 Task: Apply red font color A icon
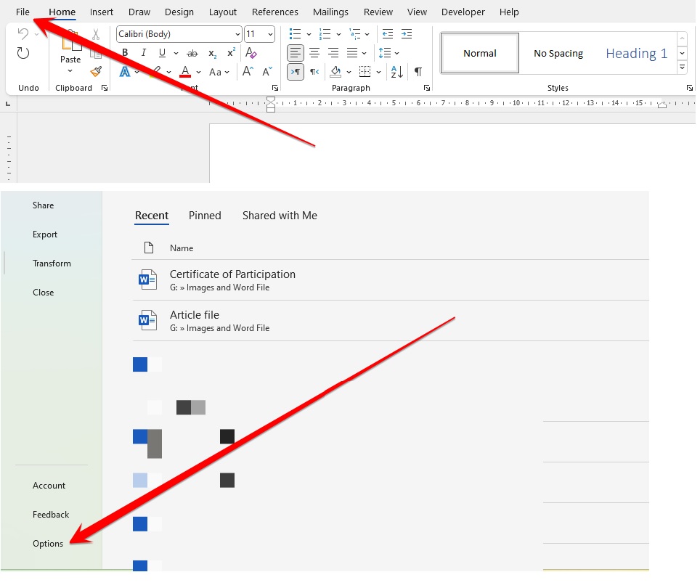coord(185,71)
